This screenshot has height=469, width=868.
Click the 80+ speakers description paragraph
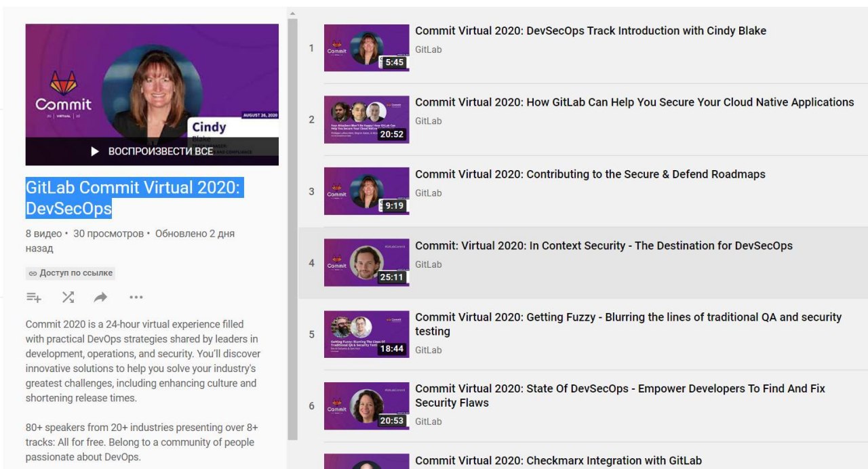[140, 443]
